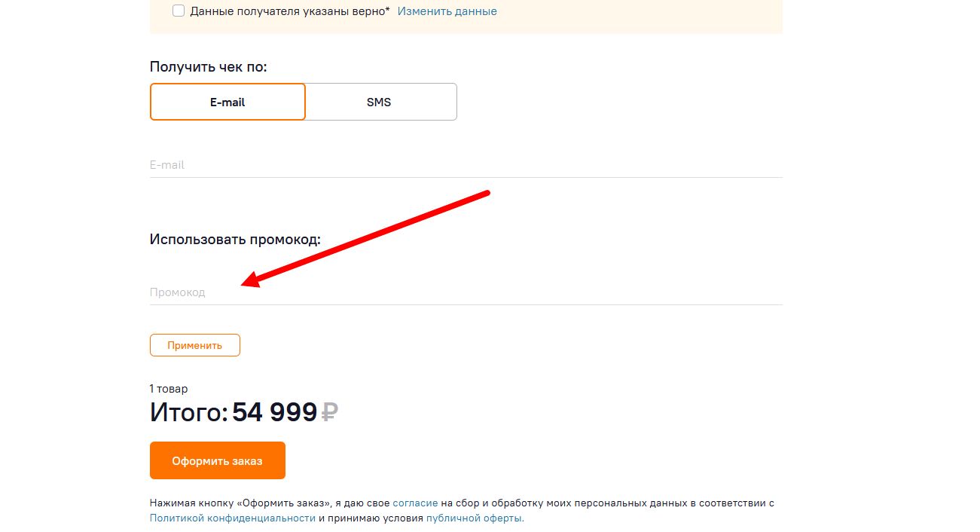Screen dimensions: 980x532
Task: Click into the Промокод input field
Action: (x=466, y=292)
